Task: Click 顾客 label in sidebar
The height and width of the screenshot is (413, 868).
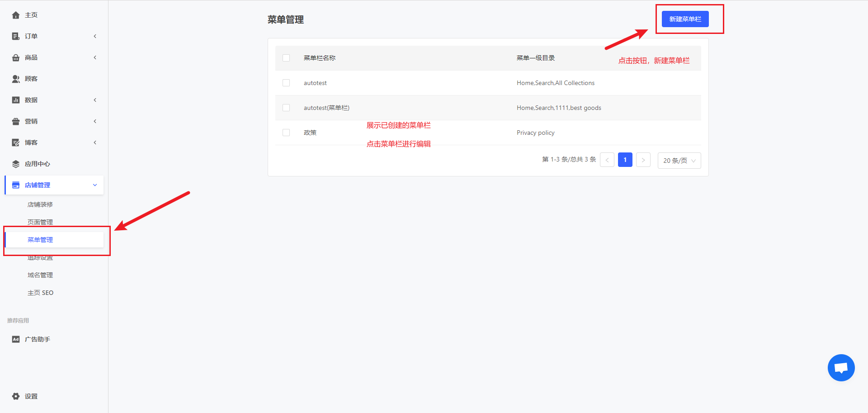Action: pos(31,79)
